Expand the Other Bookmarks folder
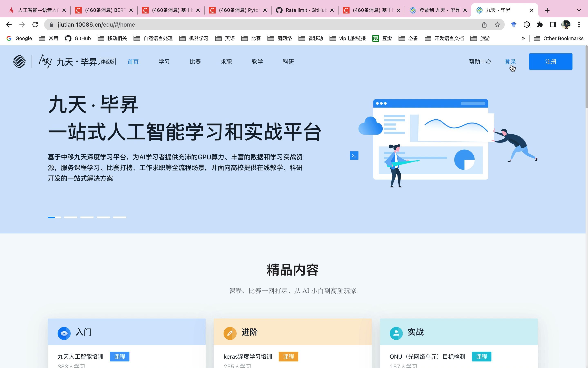 (559, 38)
